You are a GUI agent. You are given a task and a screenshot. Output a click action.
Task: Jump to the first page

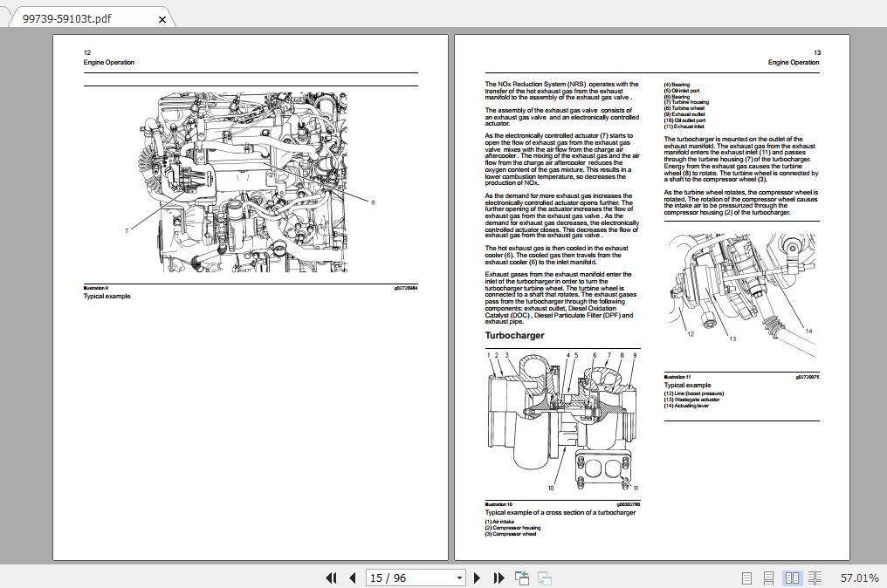tap(332, 578)
